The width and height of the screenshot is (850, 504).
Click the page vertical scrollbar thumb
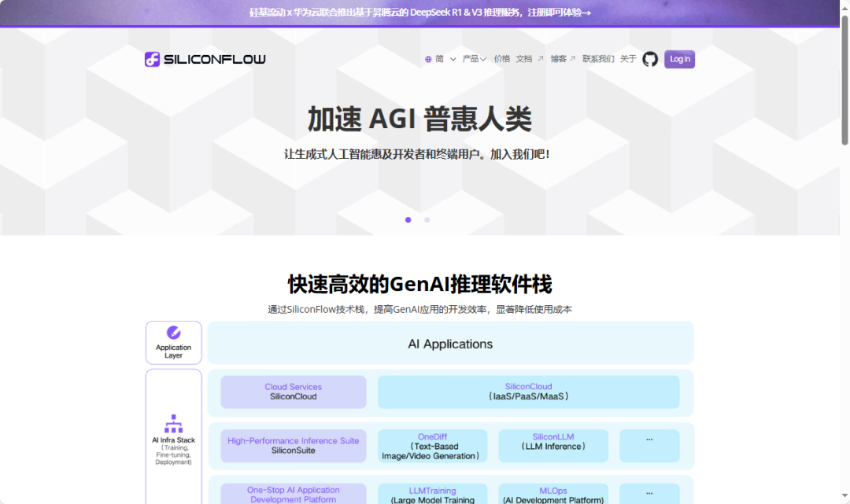[844, 80]
